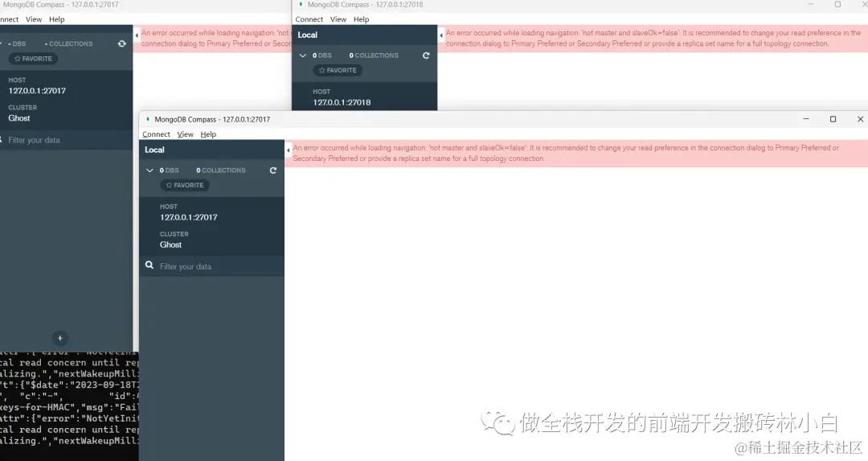Click FAVORITE button in front Compass window

[185, 185]
